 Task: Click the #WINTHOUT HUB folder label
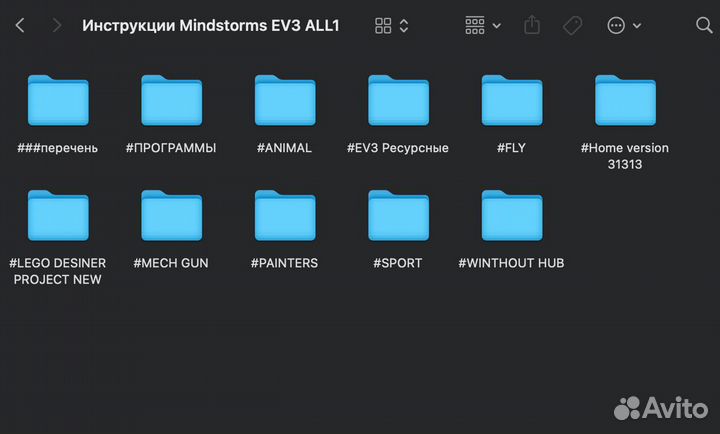pyautogui.click(x=511, y=263)
